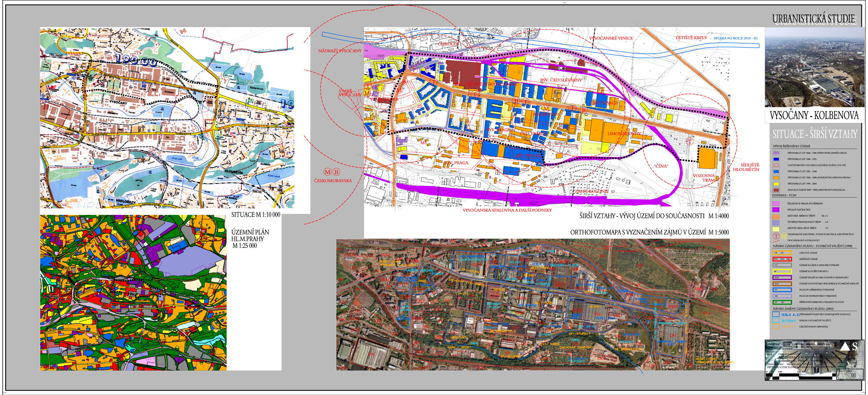Select the green PP ZN park areas box
This screenshot has height=395, width=868.
782,302
